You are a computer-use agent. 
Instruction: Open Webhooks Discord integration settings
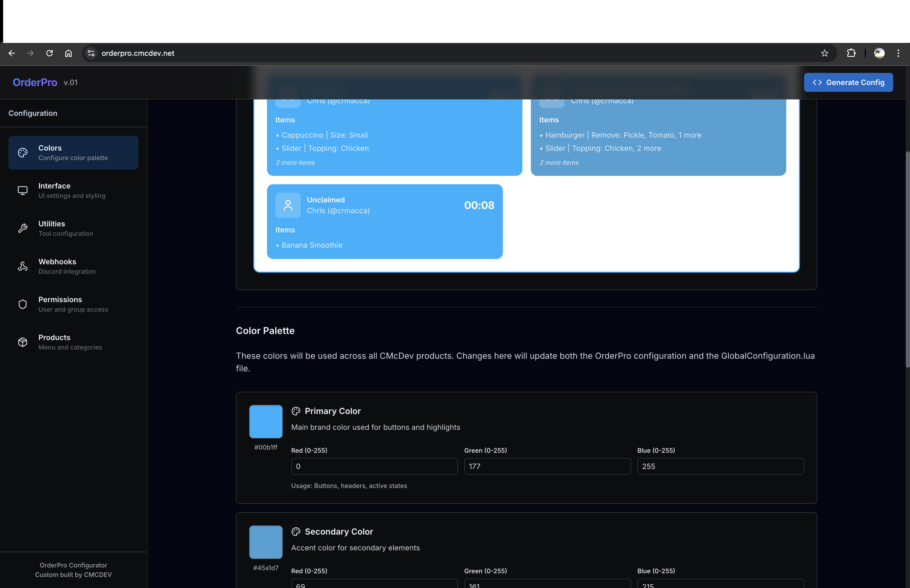pyautogui.click(x=73, y=266)
